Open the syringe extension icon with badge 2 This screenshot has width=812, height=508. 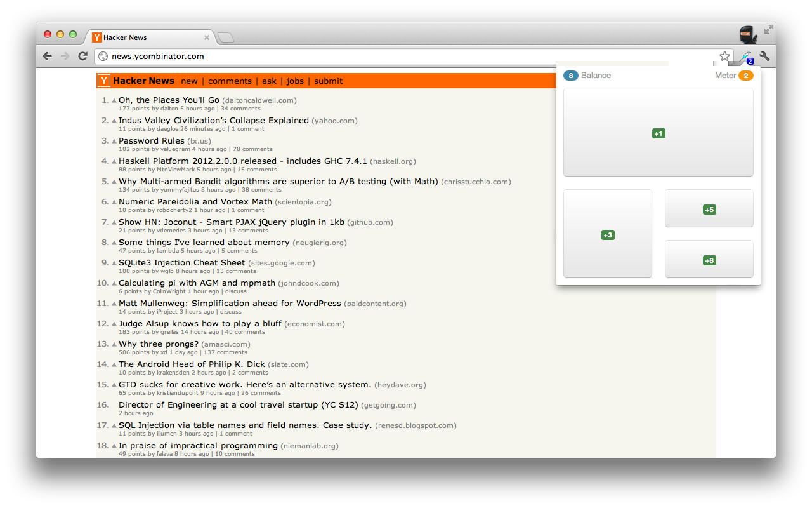tap(747, 57)
